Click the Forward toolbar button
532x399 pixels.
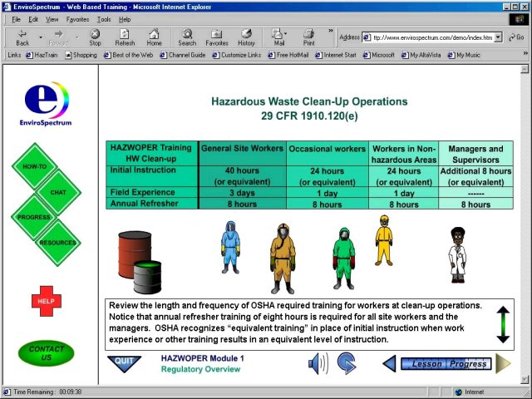pos(59,37)
